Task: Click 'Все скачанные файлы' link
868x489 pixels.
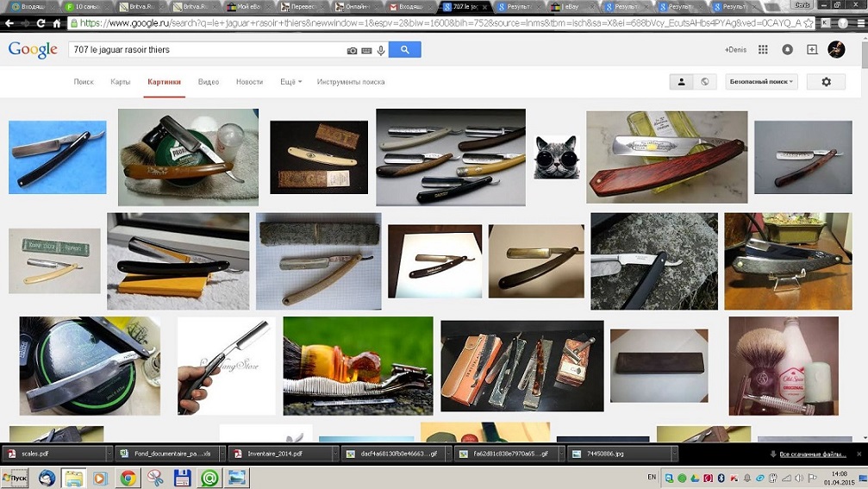Action: [x=812, y=454]
